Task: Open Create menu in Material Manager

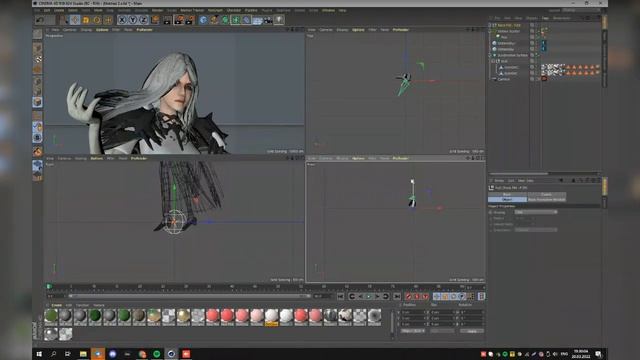Action: click(57, 305)
